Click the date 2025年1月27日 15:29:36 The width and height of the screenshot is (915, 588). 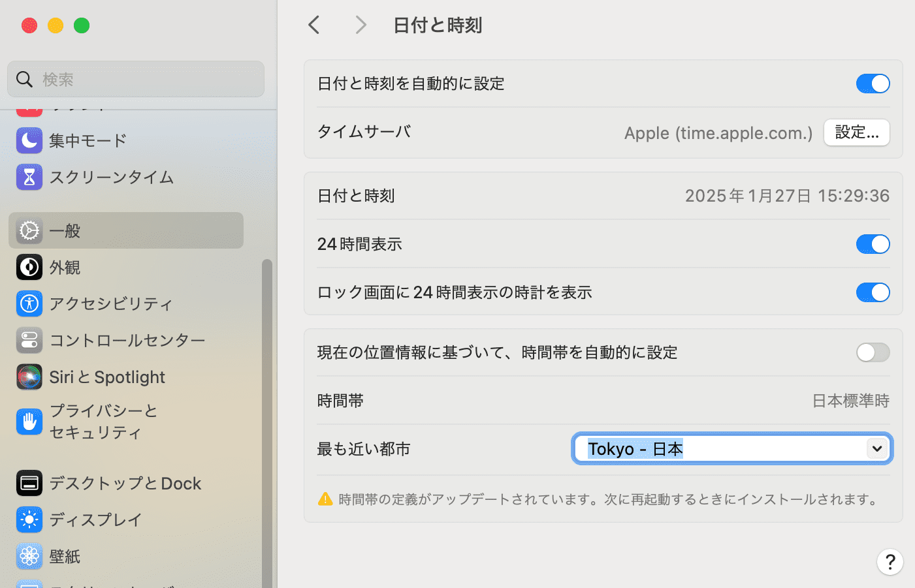click(787, 196)
